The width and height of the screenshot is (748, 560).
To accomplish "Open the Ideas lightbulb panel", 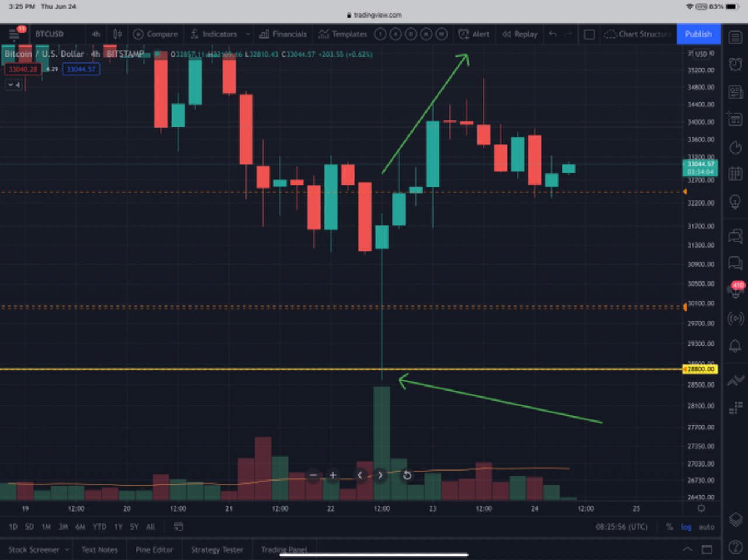I will [735, 201].
